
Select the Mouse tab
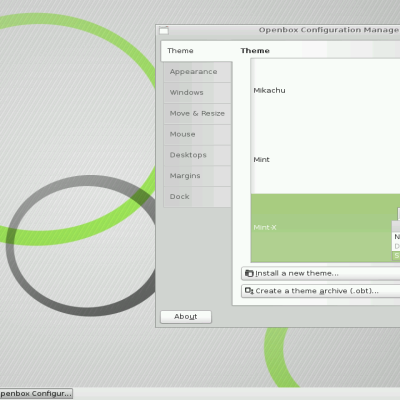(x=197, y=134)
